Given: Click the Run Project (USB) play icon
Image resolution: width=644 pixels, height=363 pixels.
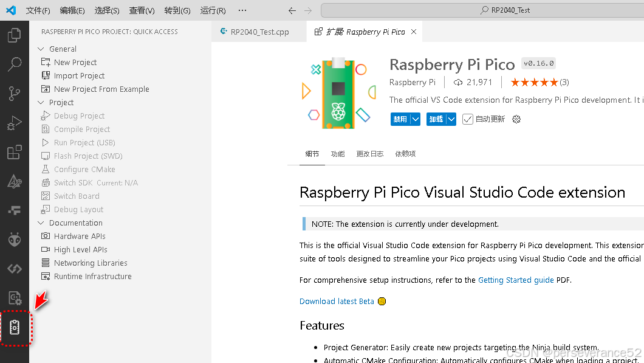Looking at the screenshot, I should [46, 142].
